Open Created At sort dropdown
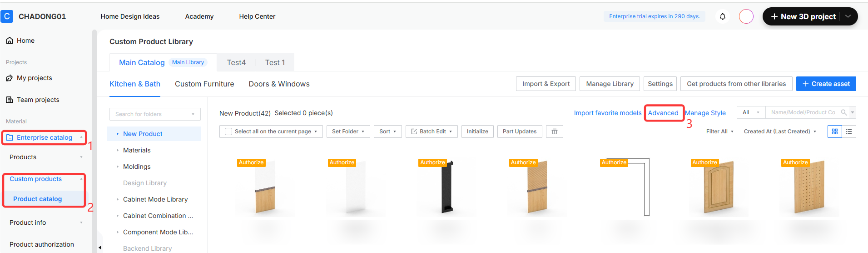Image resolution: width=868 pixels, height=253 pixels. (780, 132)
